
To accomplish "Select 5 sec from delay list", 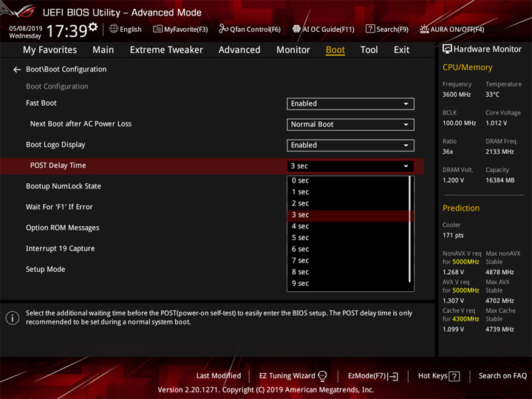I will pos(348,238).
